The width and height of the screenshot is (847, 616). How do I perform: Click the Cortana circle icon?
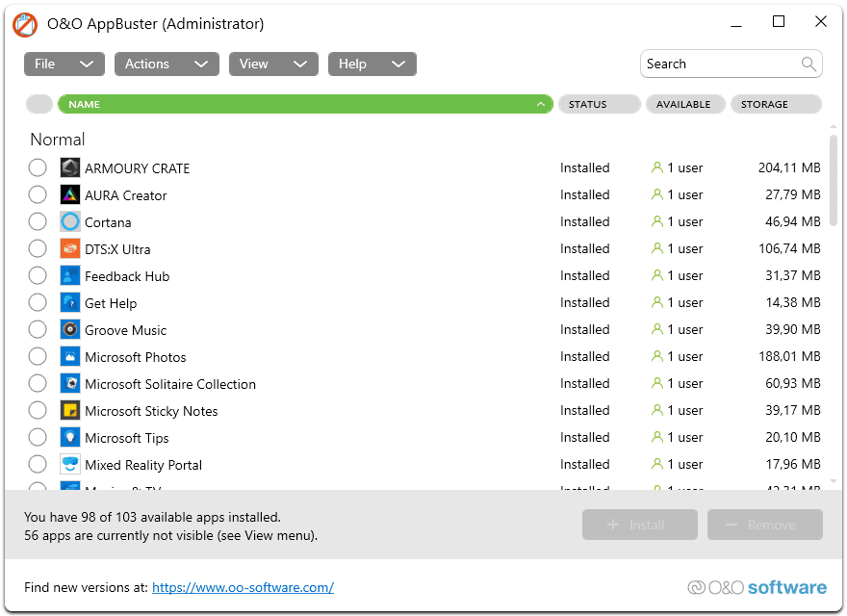[69, 221]
